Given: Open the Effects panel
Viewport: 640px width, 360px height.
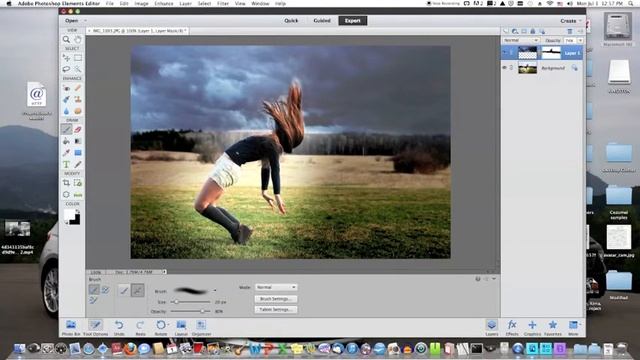Looking at the screenshot, I should pos(512,328).
